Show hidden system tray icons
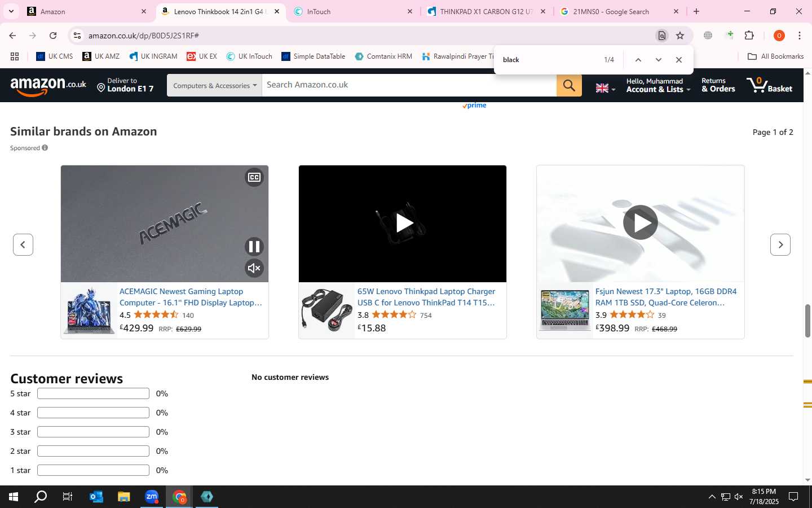812x508 pixels. tap(712, 497)
